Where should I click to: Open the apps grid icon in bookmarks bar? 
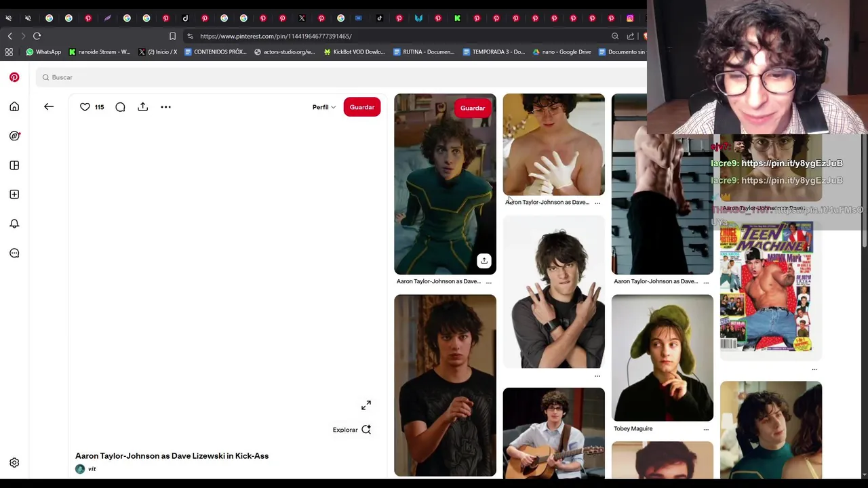[9, 52]
